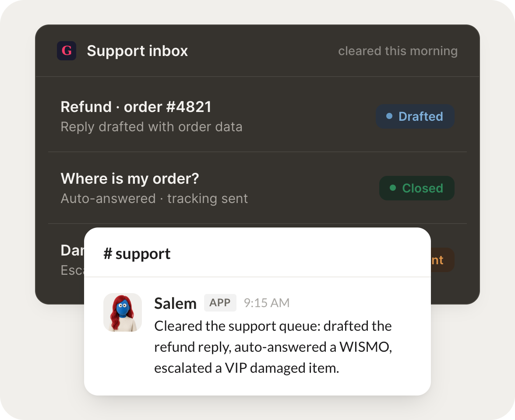Open the # support channel header
The width and height of the screenshot is (515, 420).
[x=257, y=253]
